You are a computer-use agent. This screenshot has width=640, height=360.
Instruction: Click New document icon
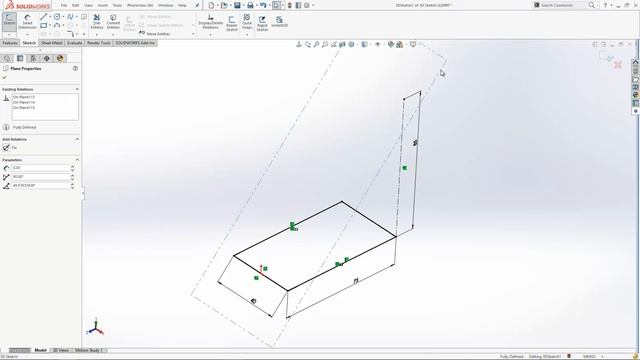[x=211, y=5]
